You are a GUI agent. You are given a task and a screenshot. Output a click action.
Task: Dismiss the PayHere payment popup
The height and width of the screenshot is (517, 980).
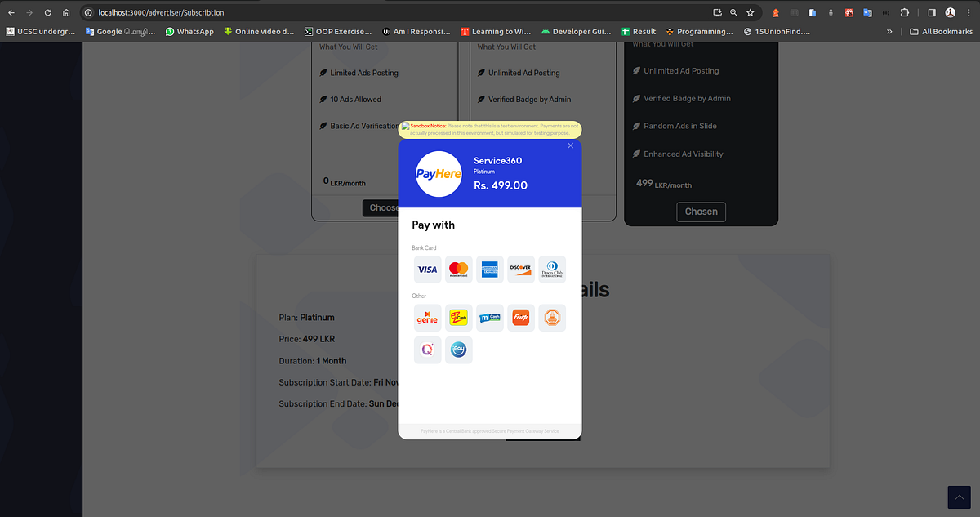coord(570,145)
